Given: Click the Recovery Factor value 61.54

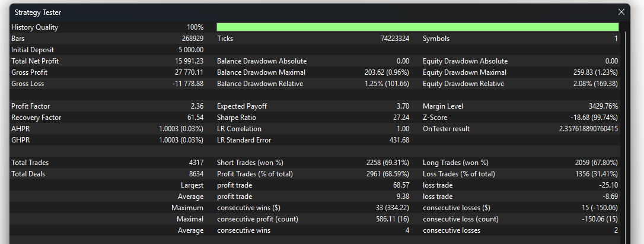Looking at the screenshot, I should pyautogui.click(x=196, y=118).
